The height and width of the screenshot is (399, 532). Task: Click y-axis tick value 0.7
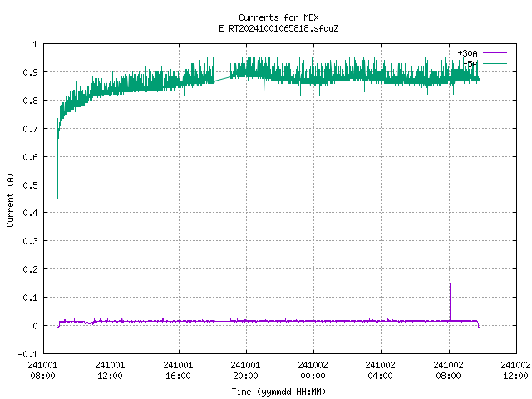coord(30,129)
